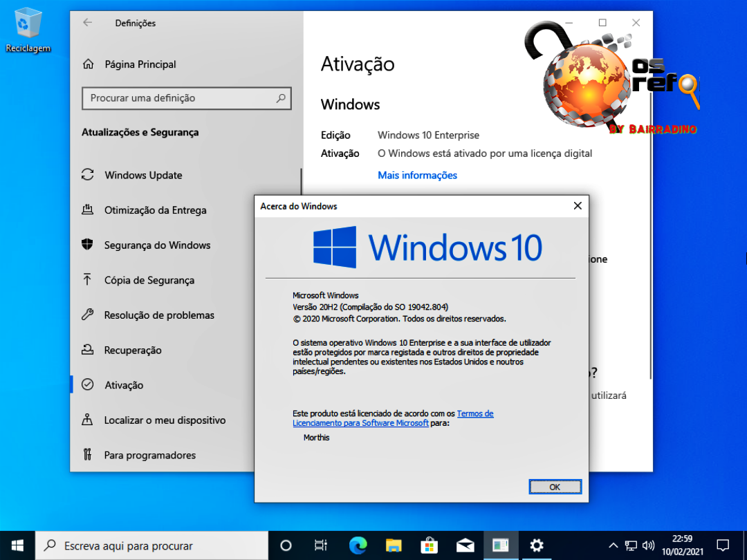
Task: Click 'O Windows está ativado' status text
Action: point(485,153)
